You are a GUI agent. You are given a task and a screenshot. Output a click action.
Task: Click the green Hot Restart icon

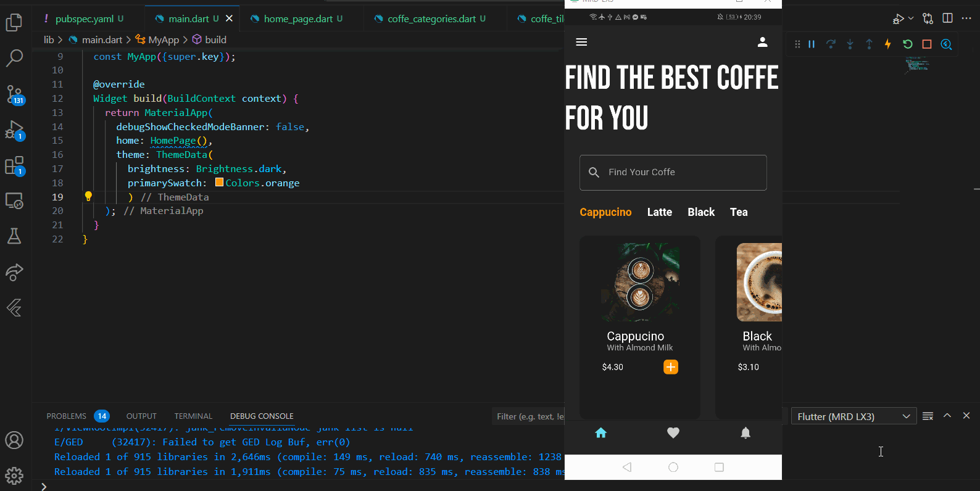pos(907,44)
